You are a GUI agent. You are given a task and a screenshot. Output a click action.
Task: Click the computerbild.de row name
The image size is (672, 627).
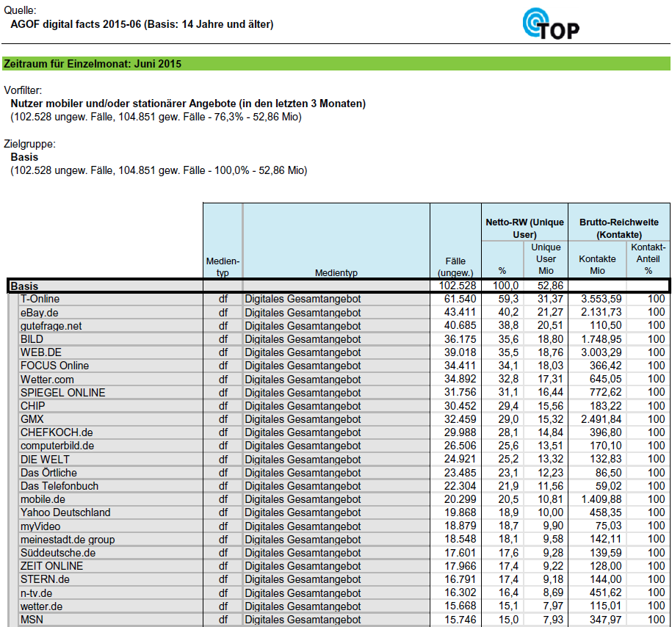point(57,446)
